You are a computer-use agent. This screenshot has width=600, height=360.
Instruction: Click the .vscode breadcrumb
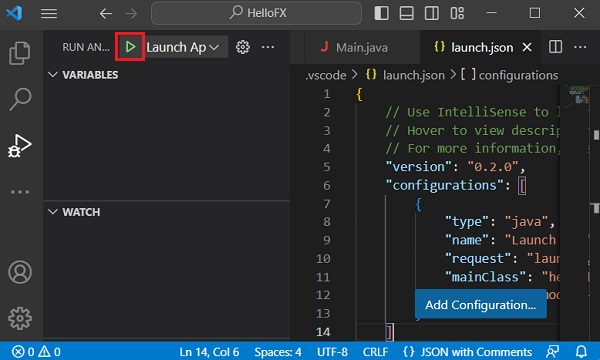(326, 75)
